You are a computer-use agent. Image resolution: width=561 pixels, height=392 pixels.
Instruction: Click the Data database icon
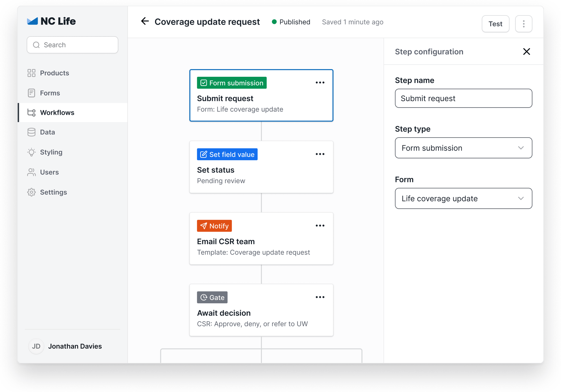pos(31,132)
